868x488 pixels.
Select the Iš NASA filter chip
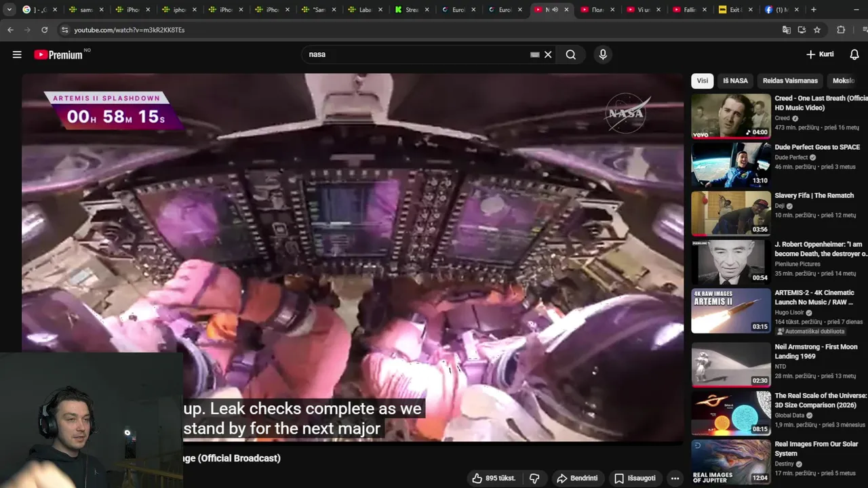735,81
